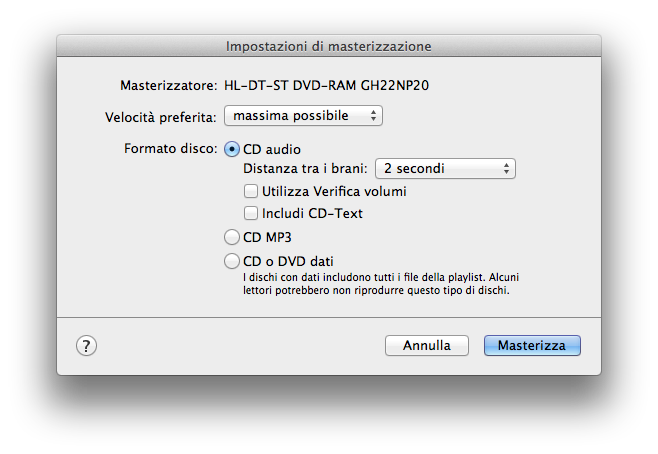Viewport: 658px width, 454px height.
Task: Click the arrows on the 'massima possibile' popup
Action: tap(374, 117)
